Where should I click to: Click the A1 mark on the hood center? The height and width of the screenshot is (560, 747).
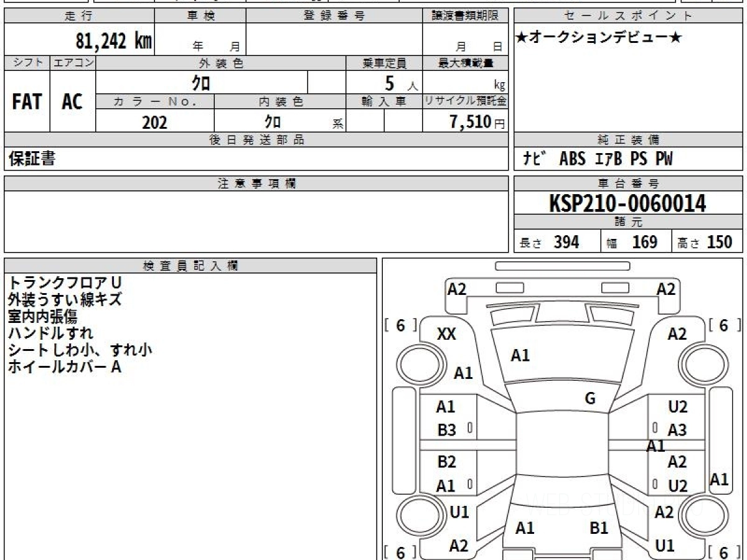520,355
